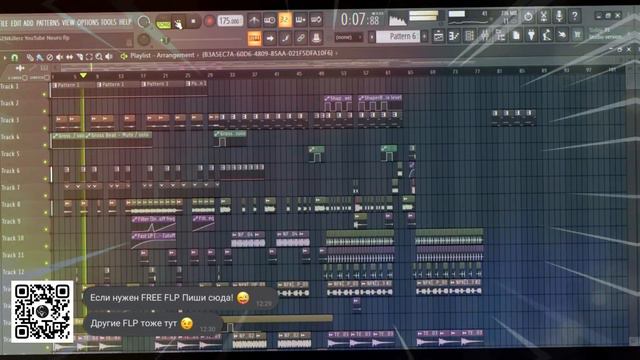Click the 175 tempo display
Screen dimensions: 640x360
pyautogui.click(x=230, y=20)
